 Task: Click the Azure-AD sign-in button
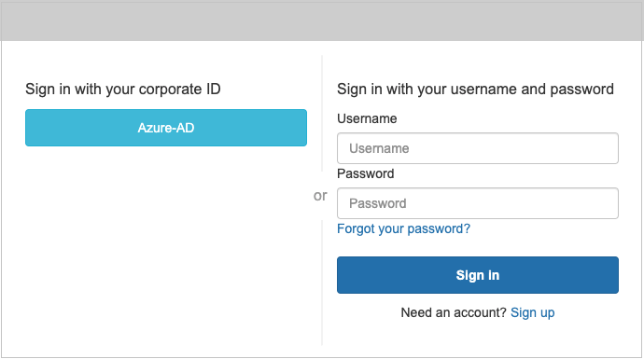tap(166, 128)
